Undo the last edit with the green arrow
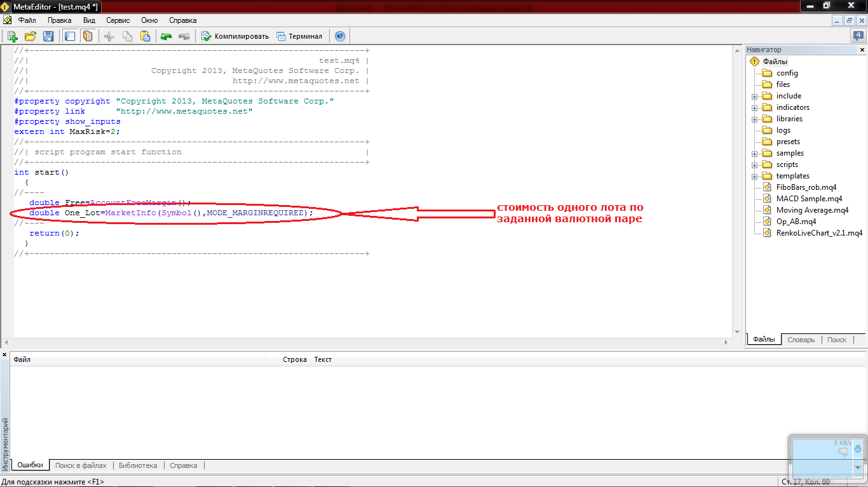Image resolution: width=868 pixels, height=487 pixels. [166, 36]
